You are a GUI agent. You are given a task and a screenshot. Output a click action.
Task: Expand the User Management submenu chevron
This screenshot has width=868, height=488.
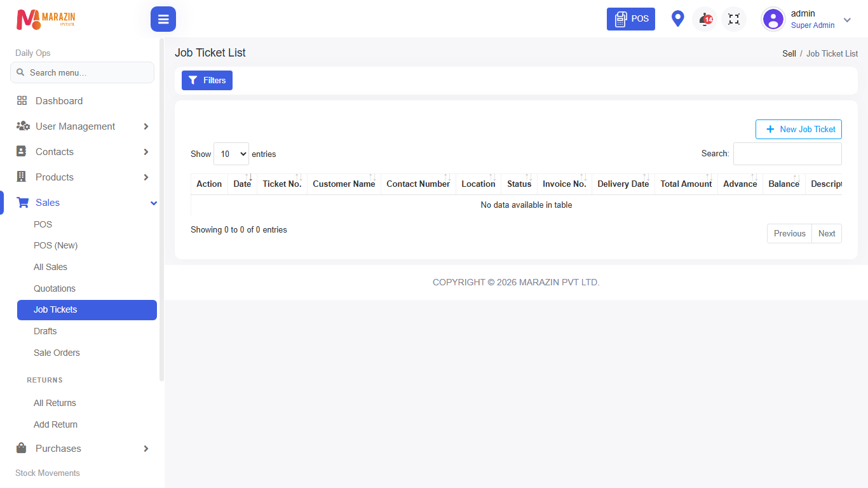click(x=146, y=126)
